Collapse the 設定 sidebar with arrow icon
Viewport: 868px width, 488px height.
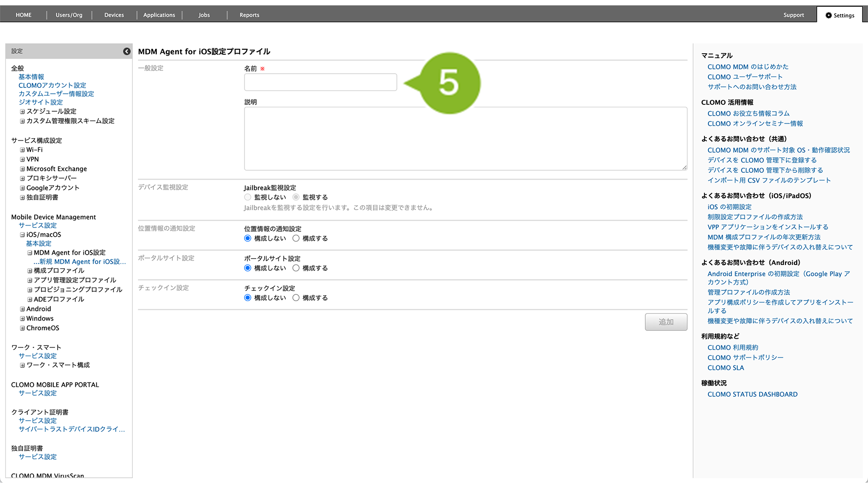tap(126, 51)
